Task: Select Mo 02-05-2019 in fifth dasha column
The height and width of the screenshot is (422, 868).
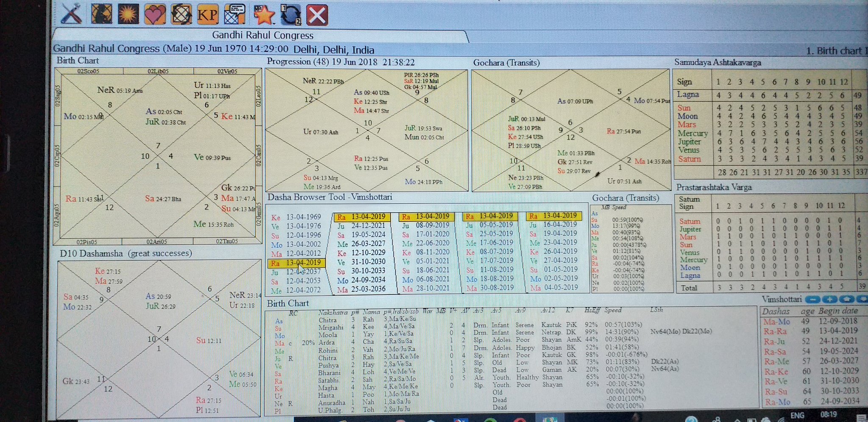Action: pos(554,278)
